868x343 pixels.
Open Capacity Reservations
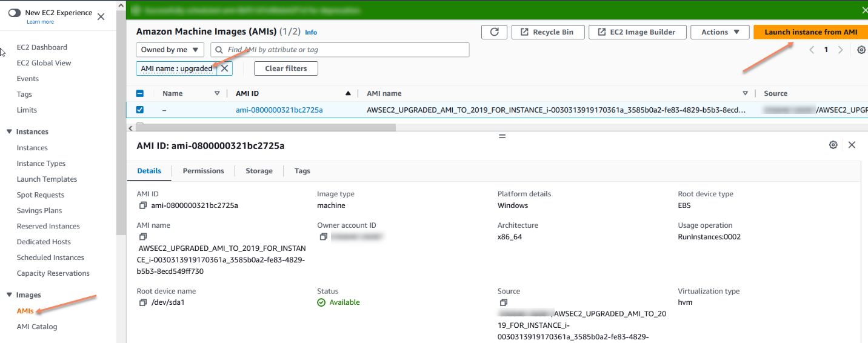pyautogui.click(x=53, y=273)
